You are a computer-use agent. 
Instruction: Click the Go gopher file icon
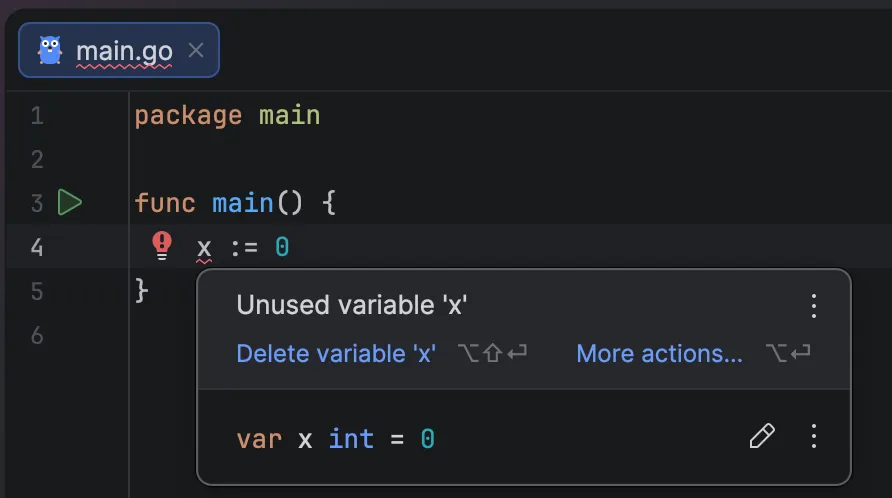50,50
